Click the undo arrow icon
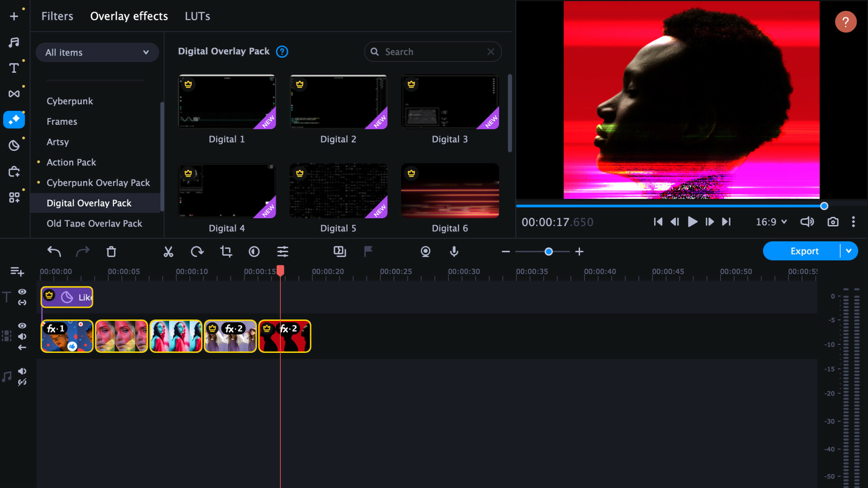868x488 pixels. [x=54, y=251]
